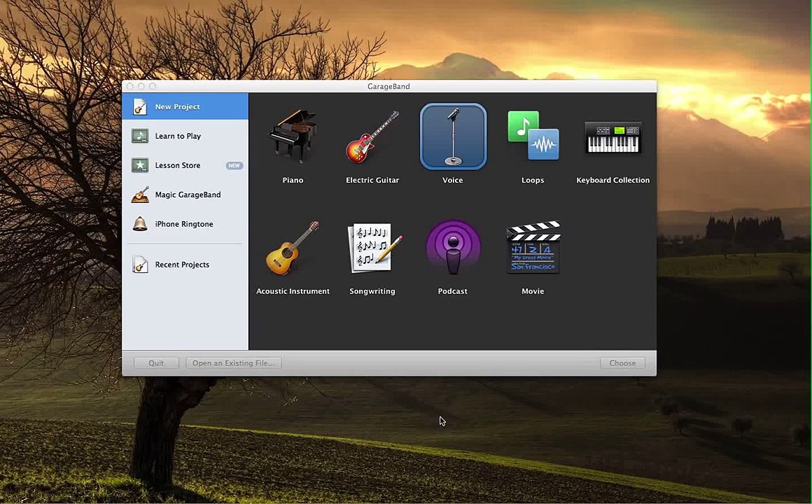Click the NEW badge beside Lesson Store
812x504 pixels.
pyautogui.click(x=234, y=165)
